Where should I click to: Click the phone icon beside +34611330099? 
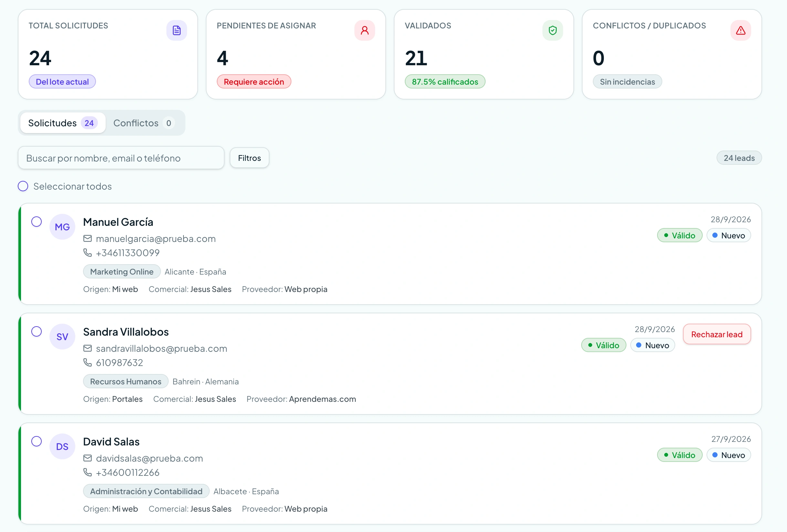[x=87, y=253]
